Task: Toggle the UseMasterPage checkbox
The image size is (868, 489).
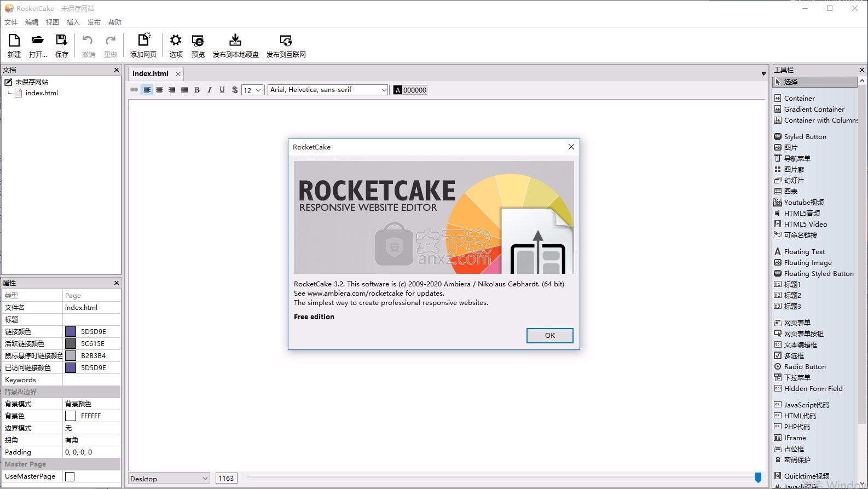Action: coord(70,476)
